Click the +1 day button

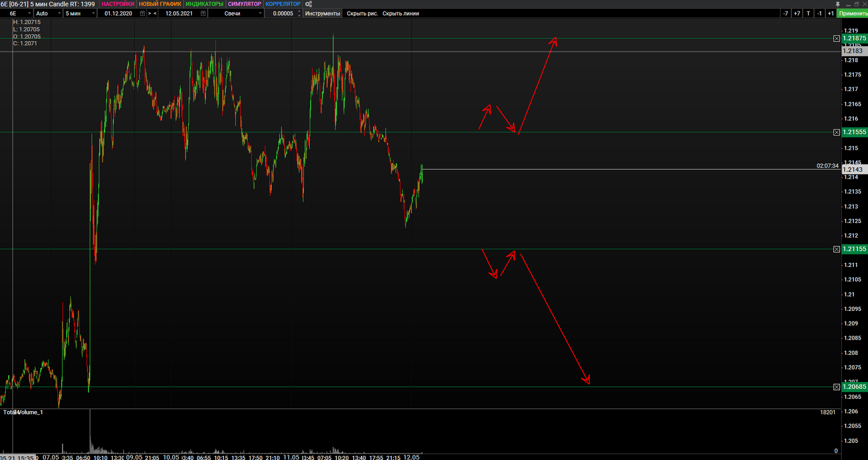[x=831, y=14]
